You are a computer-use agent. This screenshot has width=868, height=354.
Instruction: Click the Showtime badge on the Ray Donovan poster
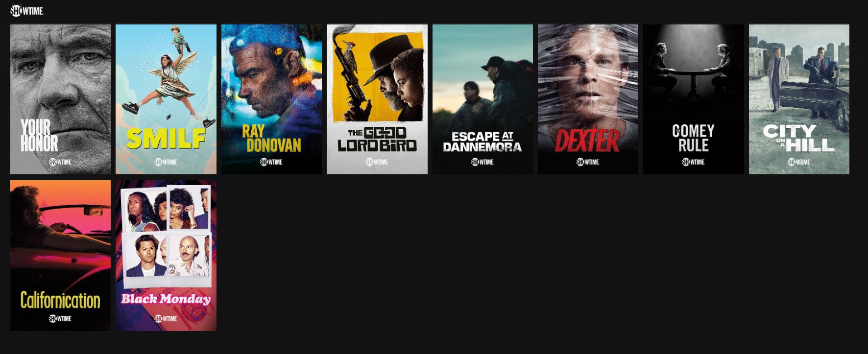click(x=271, y=162)
